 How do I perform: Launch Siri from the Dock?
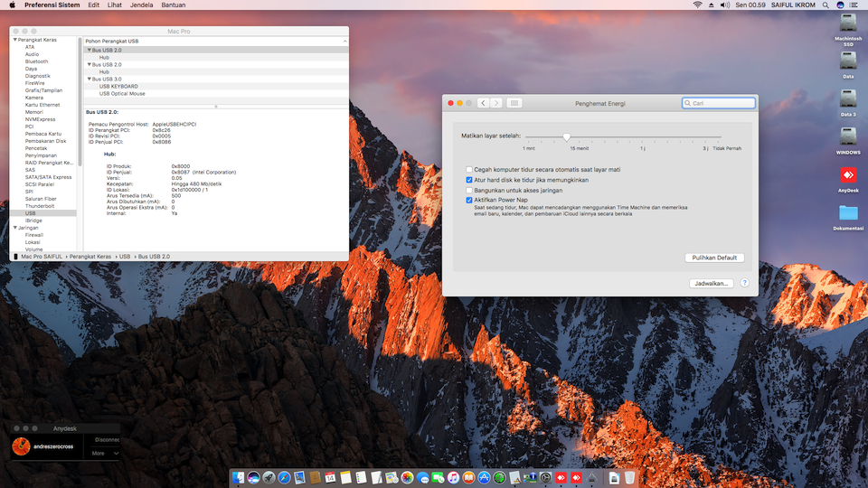pyautogui.click(x=253, y=477)
